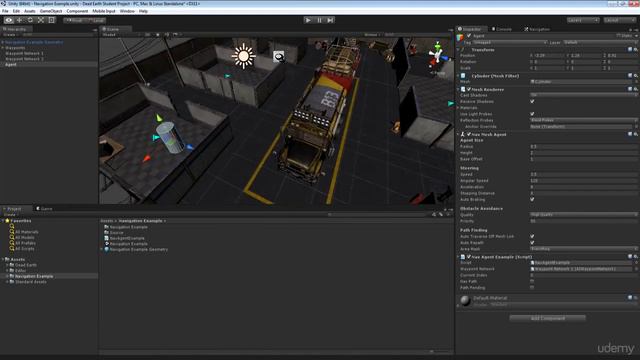Viewport: 640px width, 360px height.
Task: Select the Scale tool in the toolbar
Action: 41,20
